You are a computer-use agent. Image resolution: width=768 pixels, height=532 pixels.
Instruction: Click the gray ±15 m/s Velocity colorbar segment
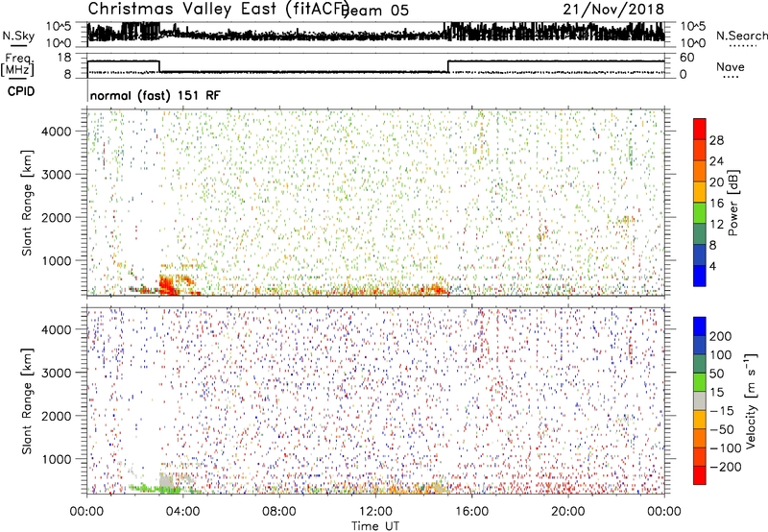pos(700,400)
